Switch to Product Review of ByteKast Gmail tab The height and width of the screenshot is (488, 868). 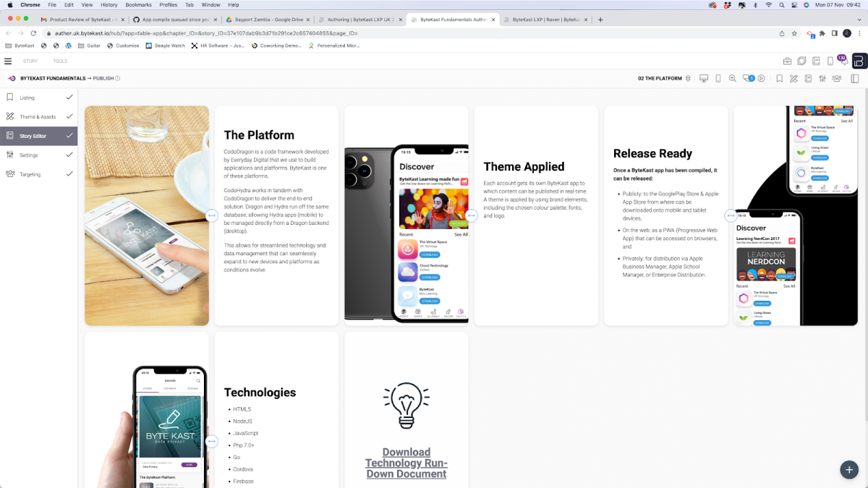point(84,20)
